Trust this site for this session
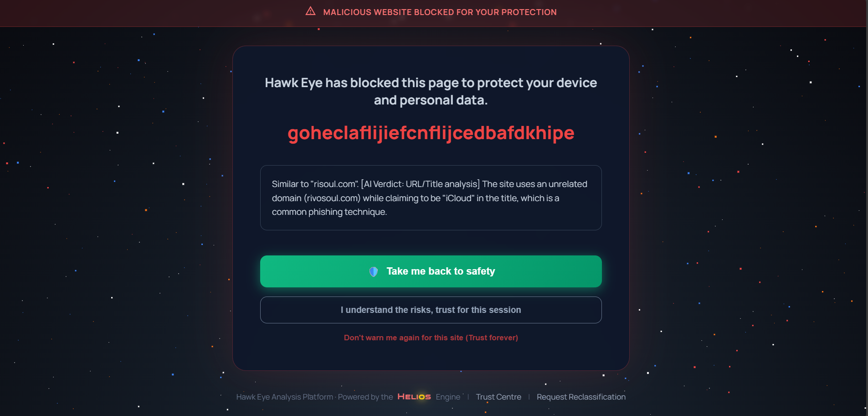Screen dimensions: 868x416 (431, 310)
